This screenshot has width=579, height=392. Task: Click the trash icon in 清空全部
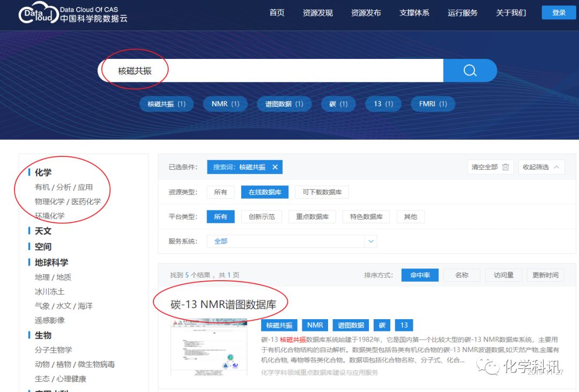click(505, 167)
